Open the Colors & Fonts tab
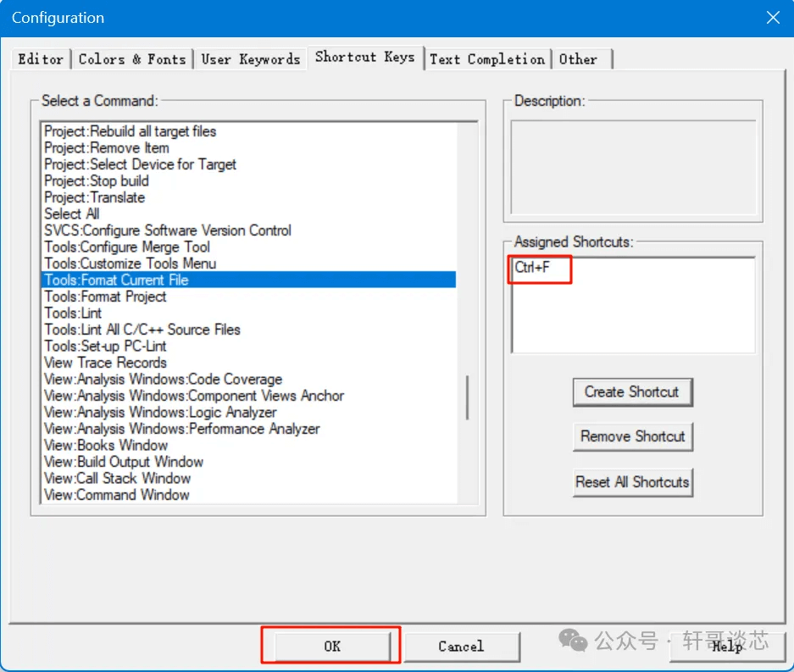Screen dimensions: 794x672 (131, 58)
